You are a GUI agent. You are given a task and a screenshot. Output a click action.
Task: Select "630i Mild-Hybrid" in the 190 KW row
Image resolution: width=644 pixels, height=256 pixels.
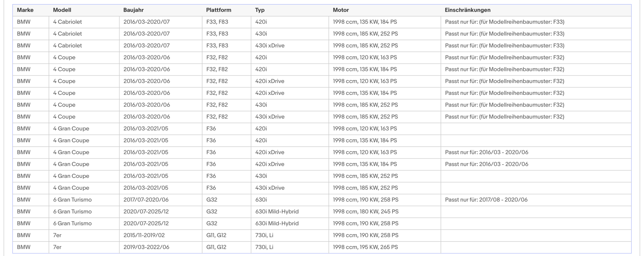[277, 224]
